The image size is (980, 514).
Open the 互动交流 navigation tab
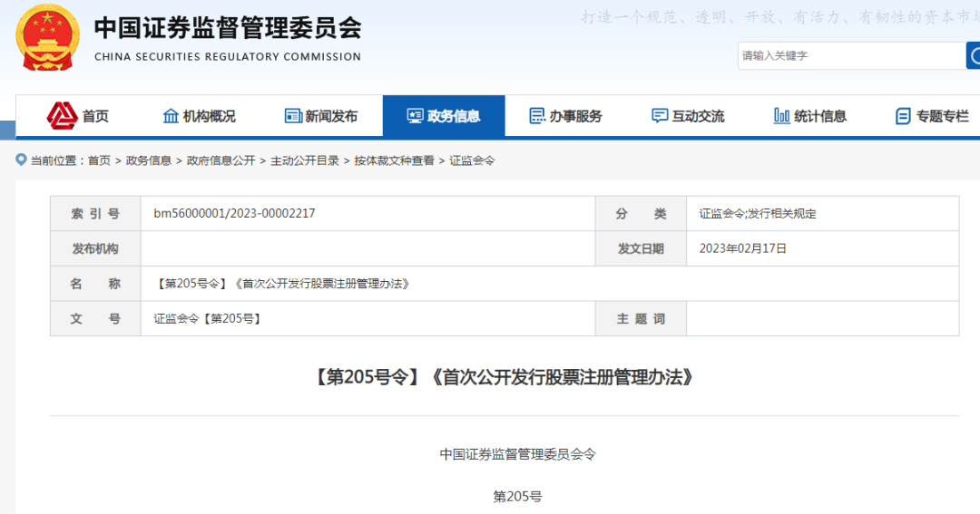[688, 115]
